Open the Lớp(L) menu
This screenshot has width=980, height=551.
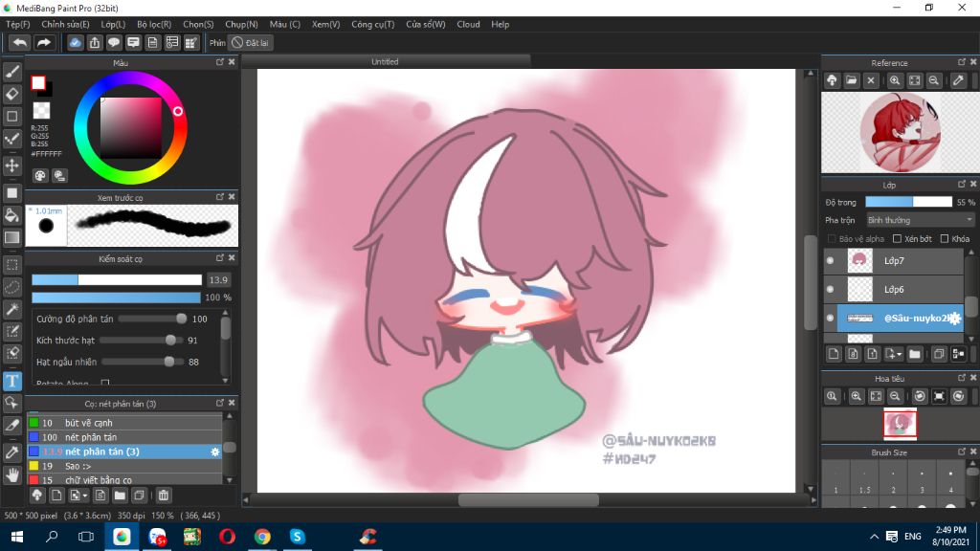point(113,24)
